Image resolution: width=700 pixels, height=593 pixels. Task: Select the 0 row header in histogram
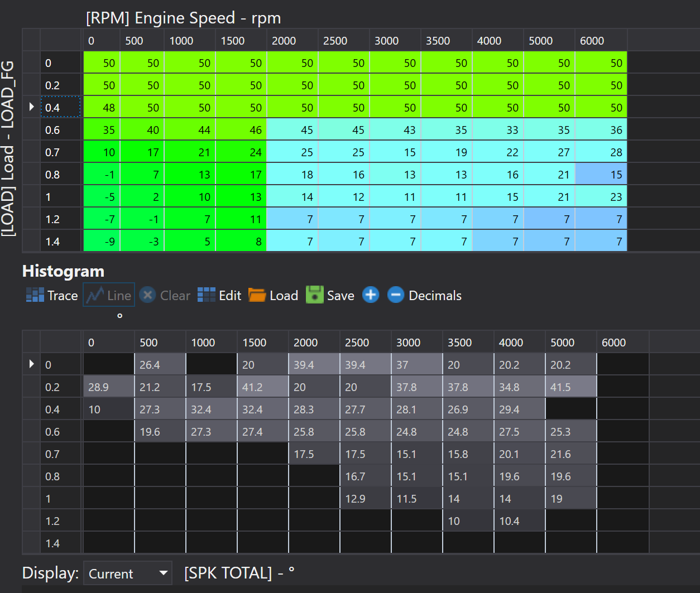point(61,364)
